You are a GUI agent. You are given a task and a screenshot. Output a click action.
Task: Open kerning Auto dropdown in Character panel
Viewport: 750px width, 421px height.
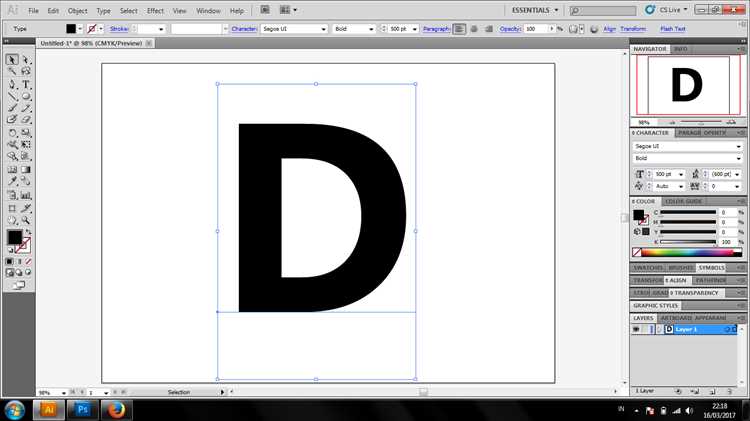coord(681,186)
